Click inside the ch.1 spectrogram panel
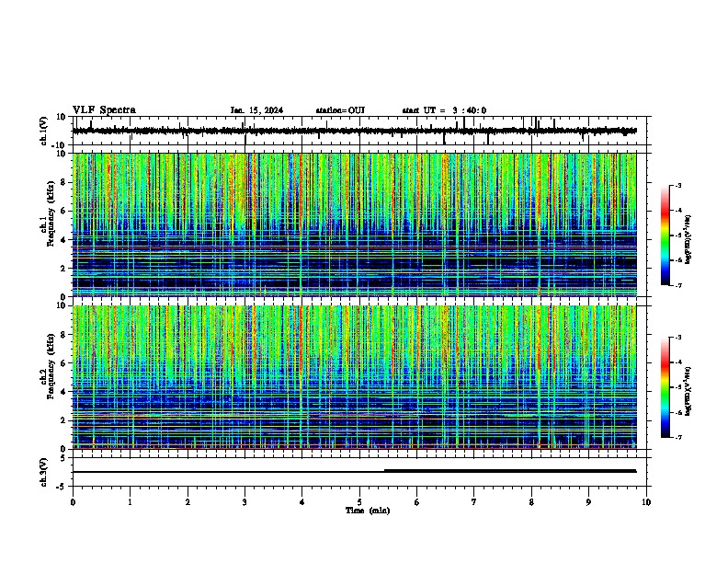The width and height of the screenshot is (728, 563). pyautogui.click(x=354, y=224)
